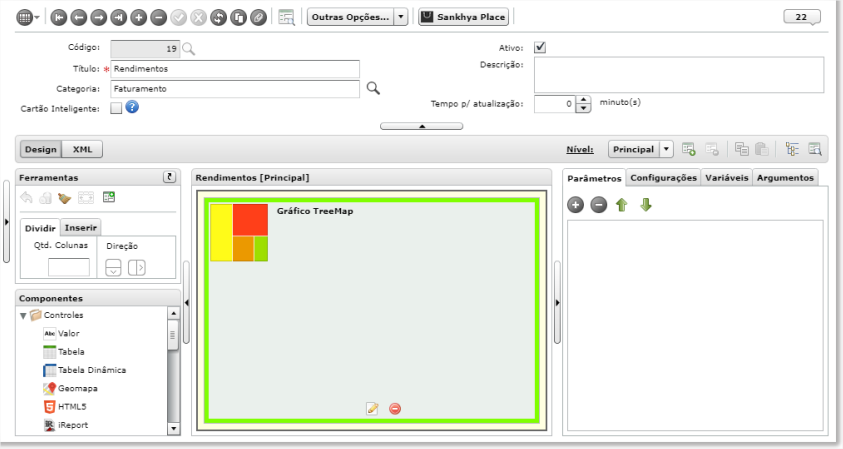This screenshot has height=449, width=843.
Task: Copy level icon in the design toolbar
Action: (x=742, y=149)
